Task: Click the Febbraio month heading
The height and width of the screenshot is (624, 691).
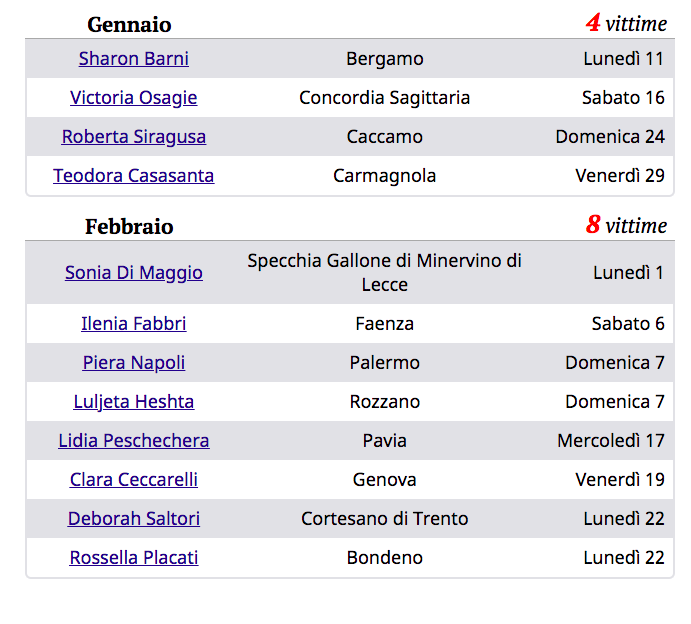Action: click(x=129, y=227)
